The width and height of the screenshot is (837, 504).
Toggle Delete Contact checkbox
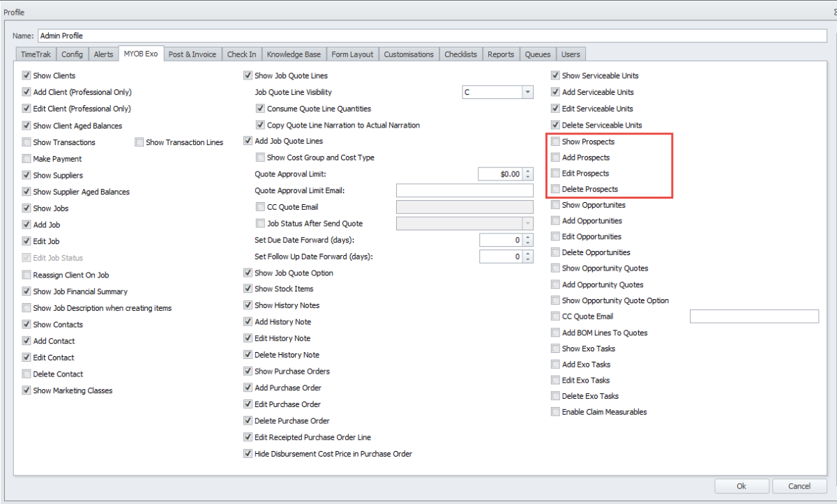click(x=27, y=374)
